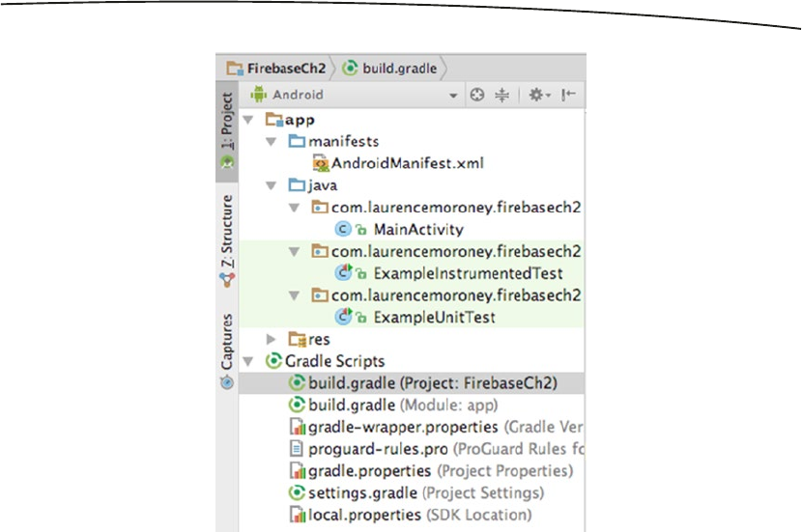Collapse the app module node
The image size is (802, 532).
tap(248, 120)
